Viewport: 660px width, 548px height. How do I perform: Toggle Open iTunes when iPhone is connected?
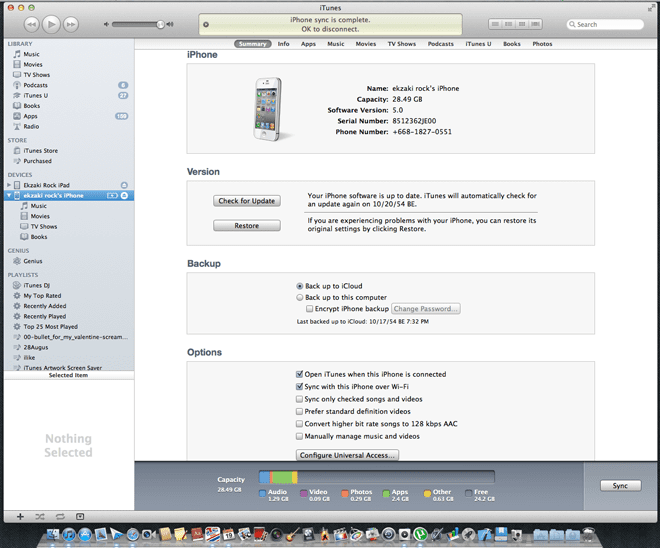pyautogui.click(x=299, y=374)
